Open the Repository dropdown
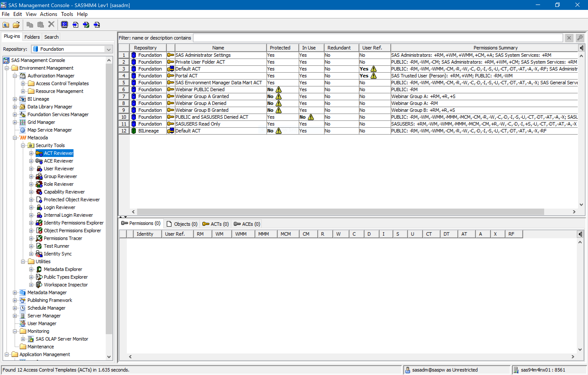The image size is (588, 375). pyautogui.click(x=109, y=49)
